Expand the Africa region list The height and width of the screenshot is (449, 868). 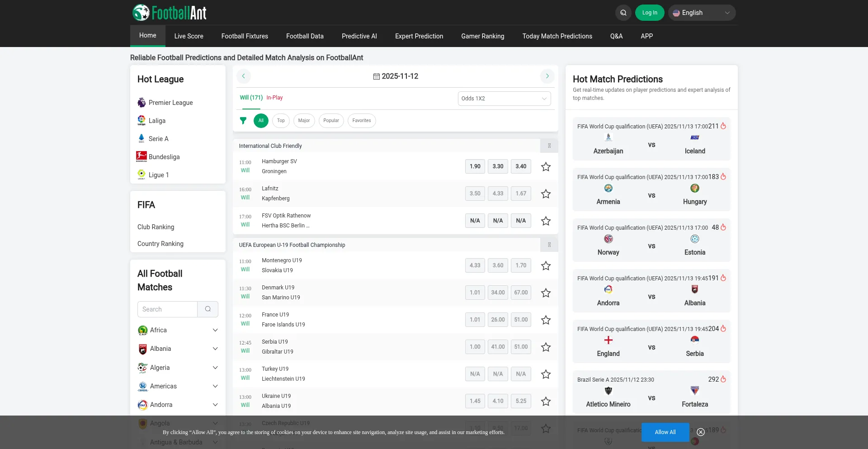[x=215, y=330]
